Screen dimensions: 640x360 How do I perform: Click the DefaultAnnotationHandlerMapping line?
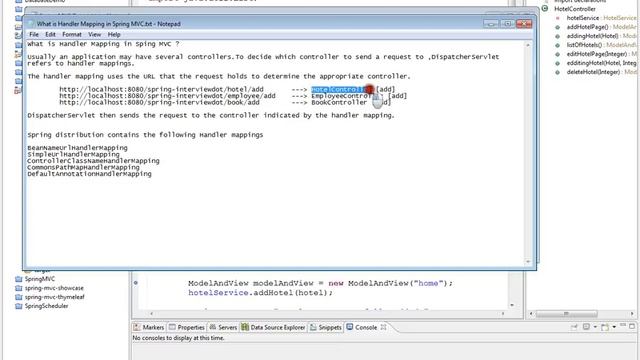click(89, 174)
